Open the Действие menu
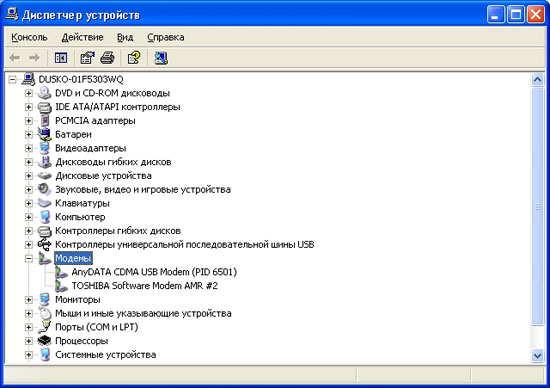This screenshot has height=388, width=550. tap(82, 37)
